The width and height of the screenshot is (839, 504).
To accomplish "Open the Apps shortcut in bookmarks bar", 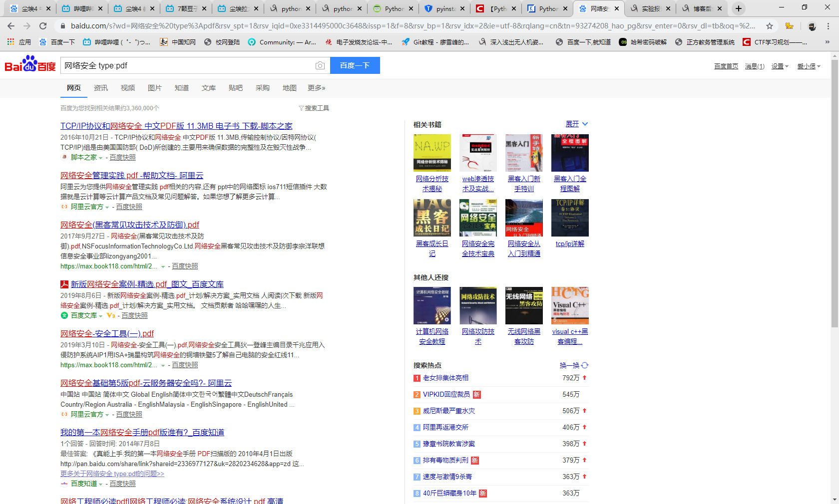I will coord(19,42).
